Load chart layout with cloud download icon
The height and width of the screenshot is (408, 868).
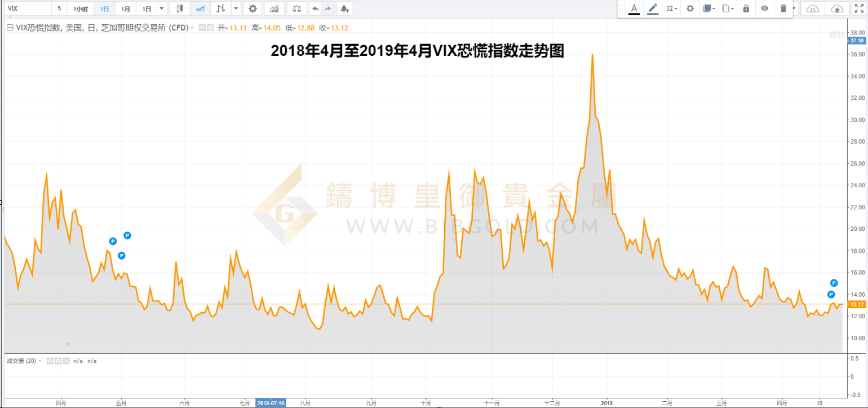(x=812, y=8)
